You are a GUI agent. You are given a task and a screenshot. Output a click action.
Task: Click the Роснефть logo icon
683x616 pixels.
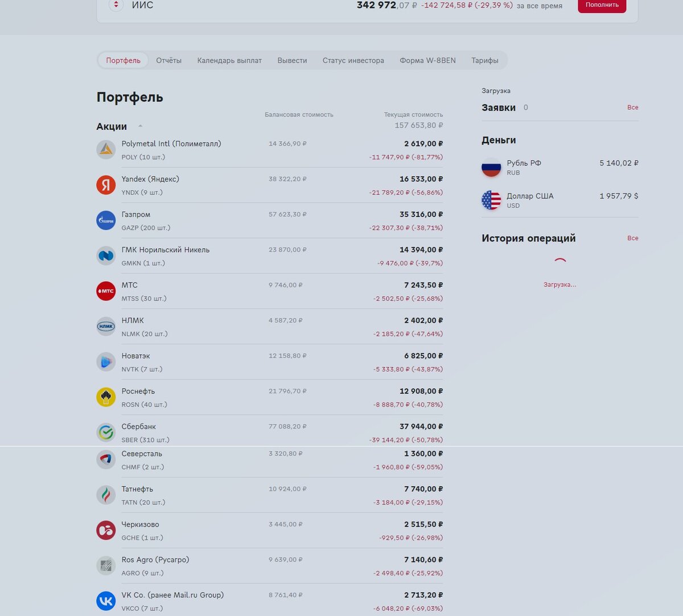106,397
